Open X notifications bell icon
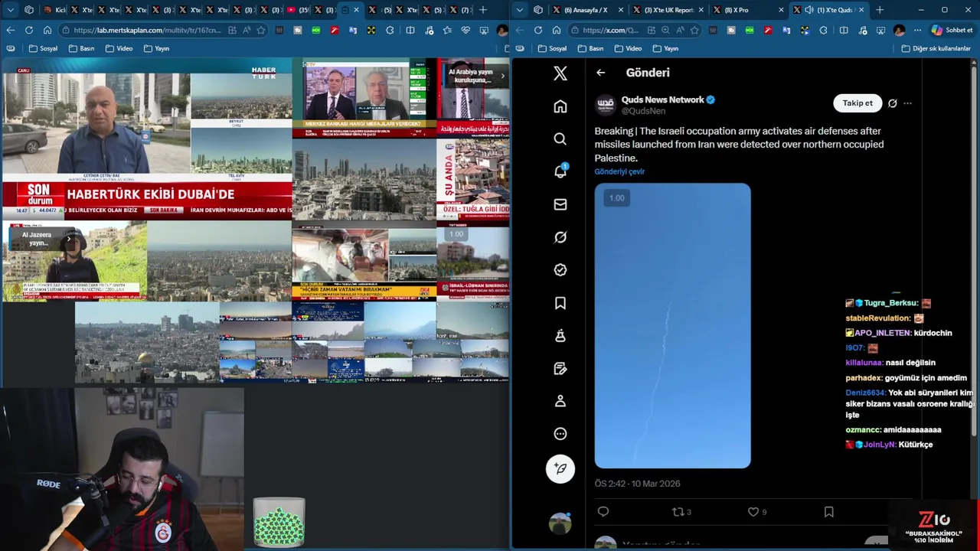This screenshot has width=980, height=551. pyautogui.click(x=560, y=171)
